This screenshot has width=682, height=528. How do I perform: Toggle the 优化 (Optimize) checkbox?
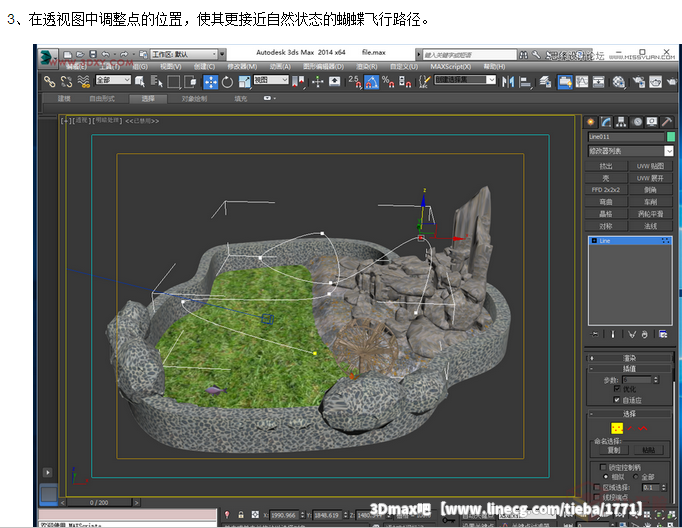pyautogui.click(x=617, y=389)
